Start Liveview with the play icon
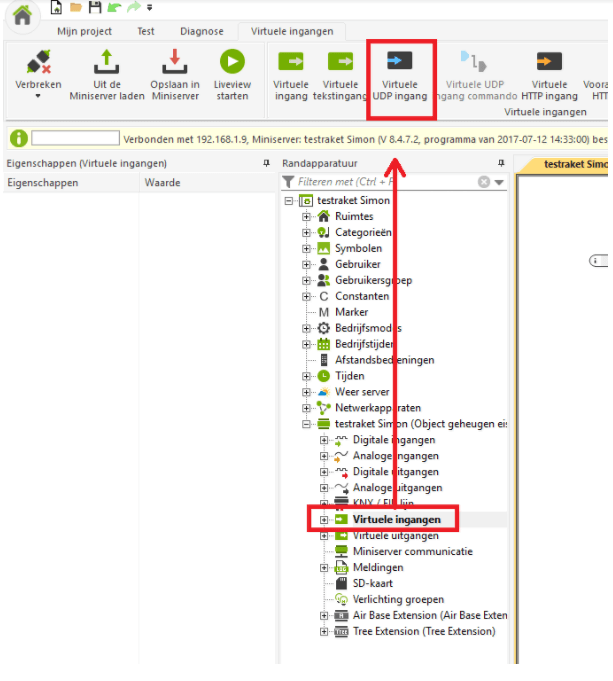Image resolution: width=613 pixels, height=681 pixels. point(232,63)
